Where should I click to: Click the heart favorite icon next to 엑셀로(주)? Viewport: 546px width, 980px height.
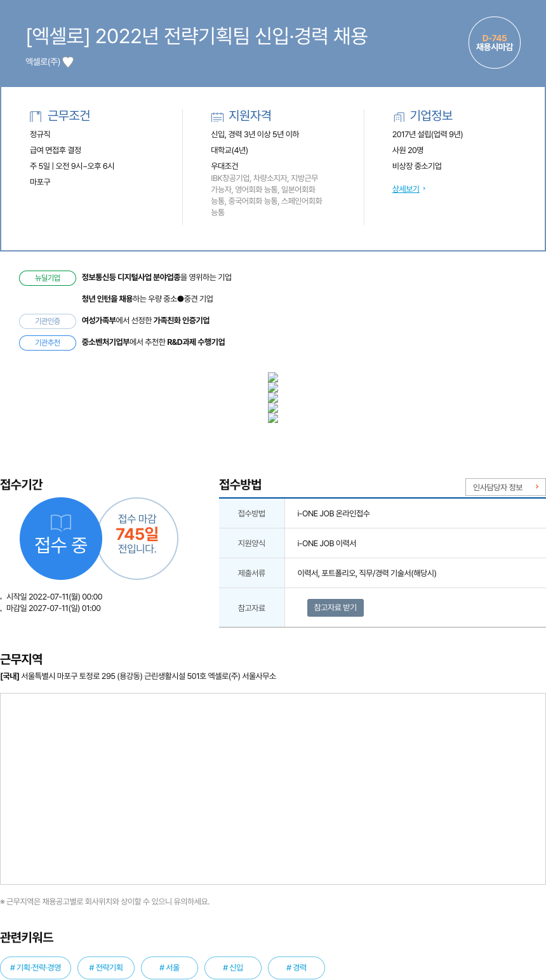pos(68,62)
